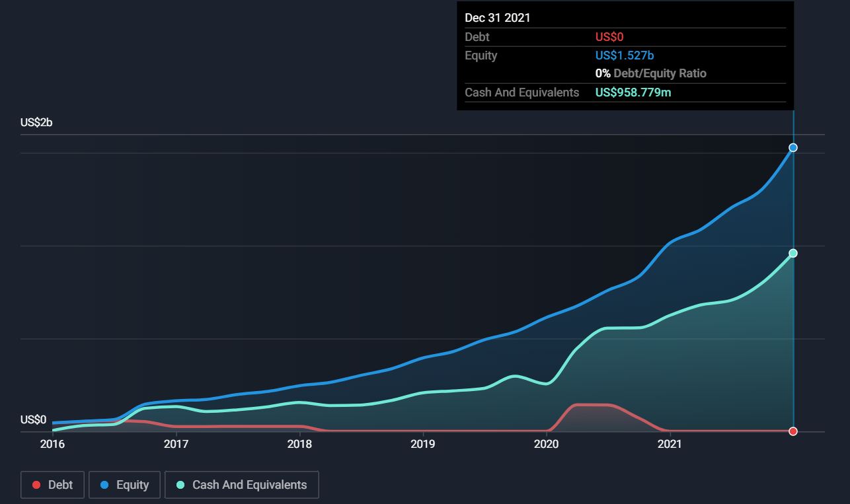
Task: Click the 2016 x-axis label
Action: pyautogui.click(x=52, y=444)
